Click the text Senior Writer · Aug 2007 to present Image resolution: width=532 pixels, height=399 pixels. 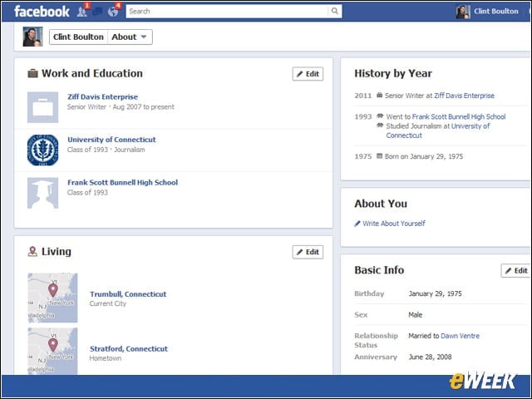point(121,107)
